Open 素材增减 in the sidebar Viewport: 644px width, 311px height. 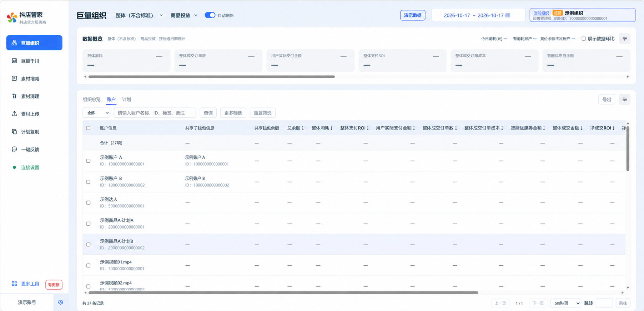34,79
